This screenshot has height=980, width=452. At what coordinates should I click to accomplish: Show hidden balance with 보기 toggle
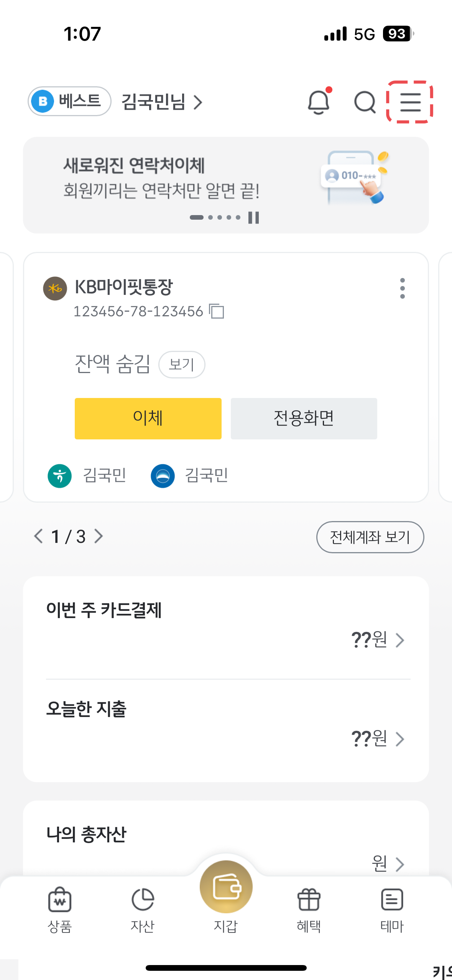point(182,364)
